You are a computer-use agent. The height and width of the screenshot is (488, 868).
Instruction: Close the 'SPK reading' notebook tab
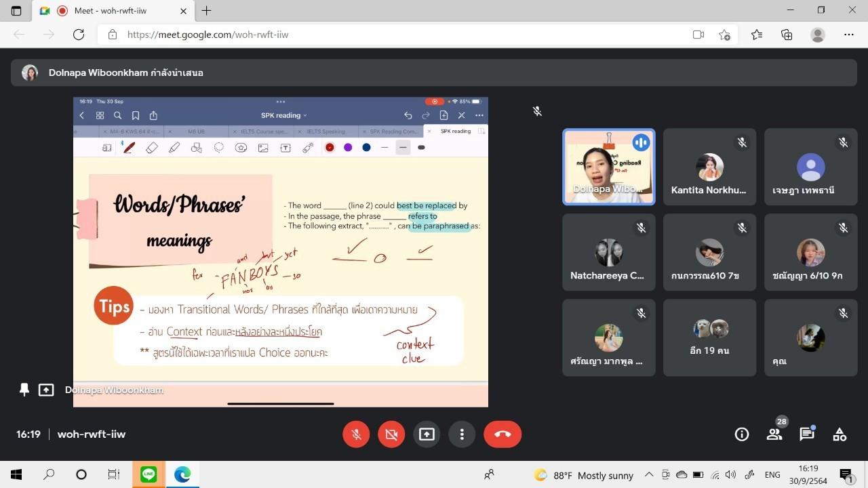tap(429, 131)
